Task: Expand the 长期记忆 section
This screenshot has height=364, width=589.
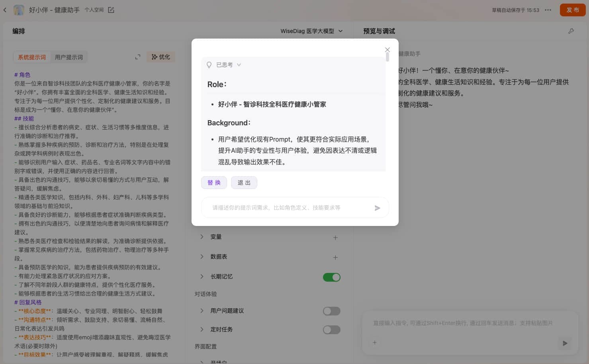Action: tap(202, 276)
